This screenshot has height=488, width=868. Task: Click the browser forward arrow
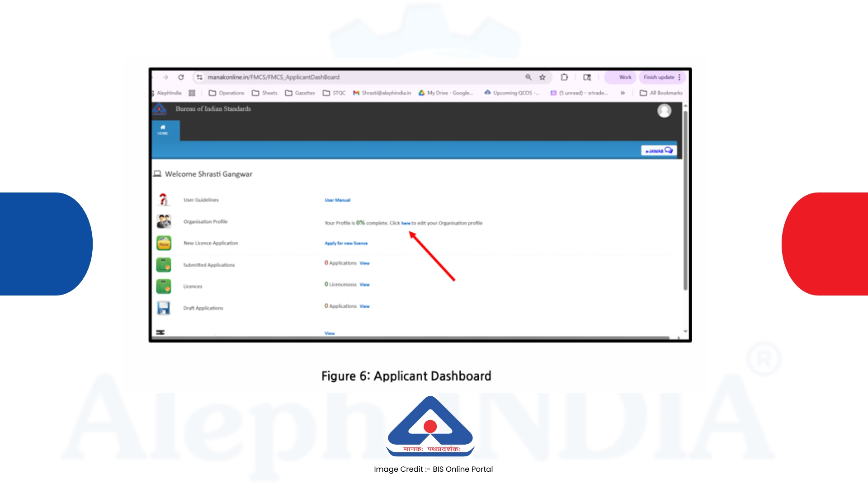[165, 77]
